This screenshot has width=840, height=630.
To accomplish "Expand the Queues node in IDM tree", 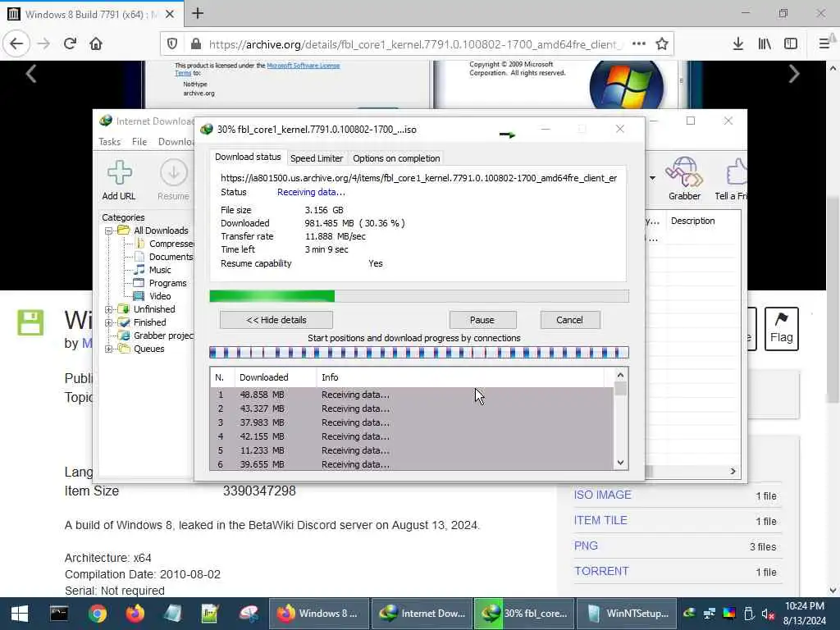I will click(x=109, y=349).
